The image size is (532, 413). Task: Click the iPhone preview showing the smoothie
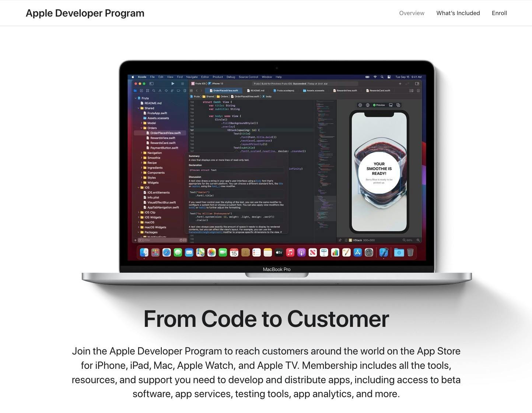click(379, 172)
